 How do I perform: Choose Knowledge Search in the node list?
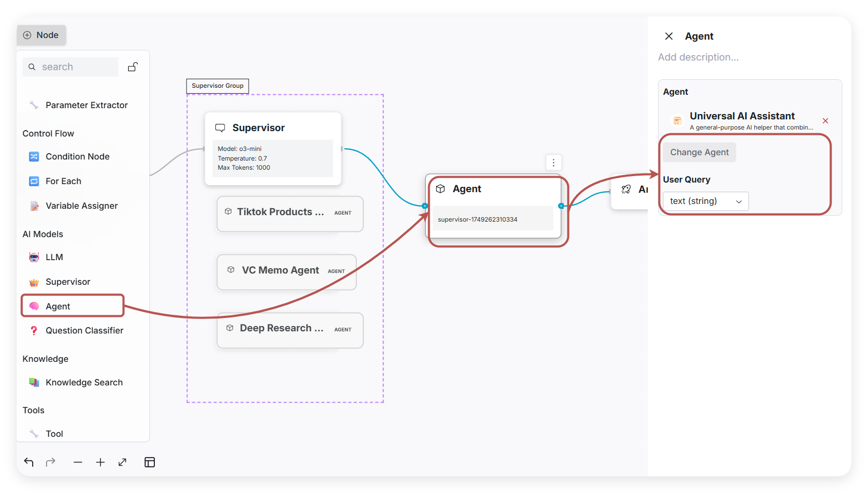point(84,383)
